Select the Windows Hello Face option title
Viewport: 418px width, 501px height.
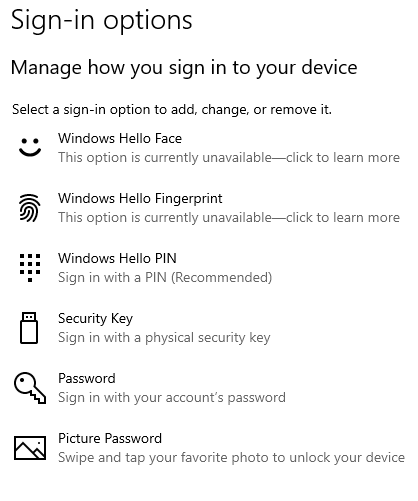(120, 138)
